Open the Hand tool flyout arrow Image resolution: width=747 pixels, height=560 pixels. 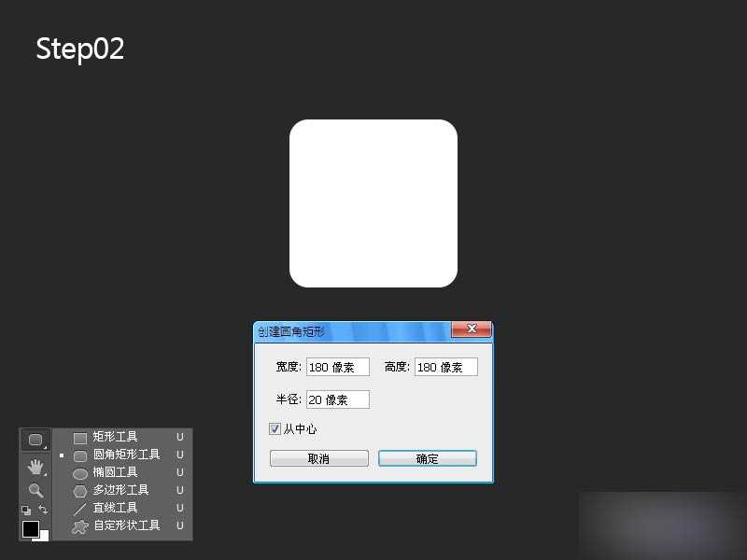click(45, 476)
